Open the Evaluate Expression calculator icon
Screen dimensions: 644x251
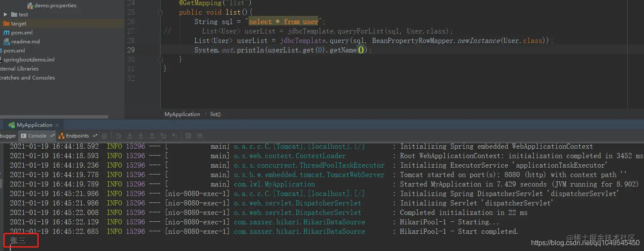point(188,136)
